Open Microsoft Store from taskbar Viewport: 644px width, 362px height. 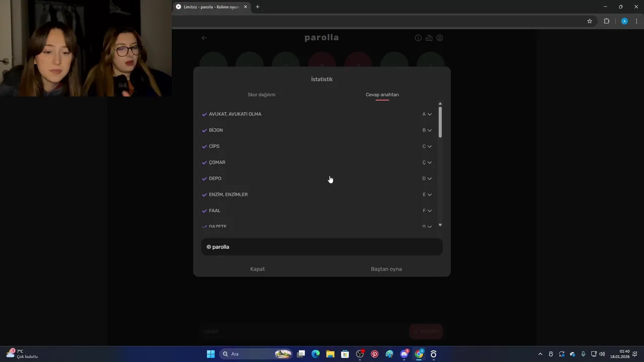tap(345, 354)
